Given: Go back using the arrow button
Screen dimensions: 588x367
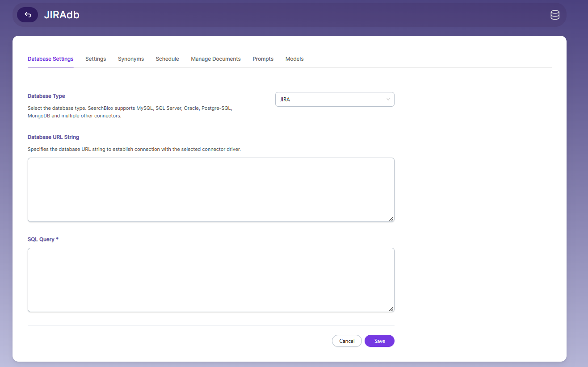Looking at the screenshot, I should tap(27, 15).
